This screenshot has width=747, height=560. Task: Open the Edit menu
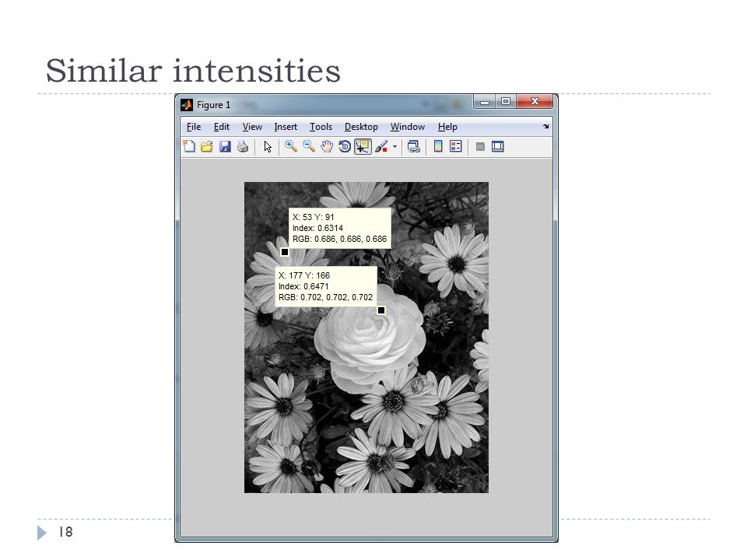(222, 127)
